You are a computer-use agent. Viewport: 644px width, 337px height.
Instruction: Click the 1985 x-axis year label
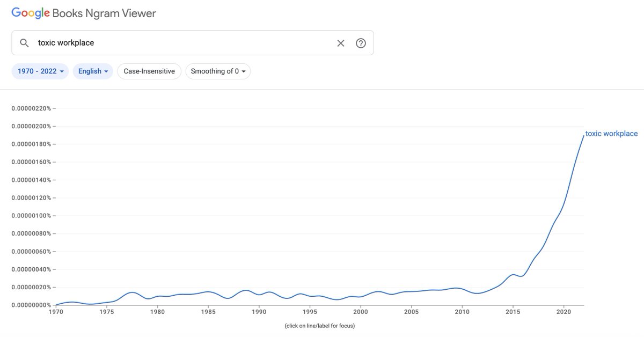[208, 312]
